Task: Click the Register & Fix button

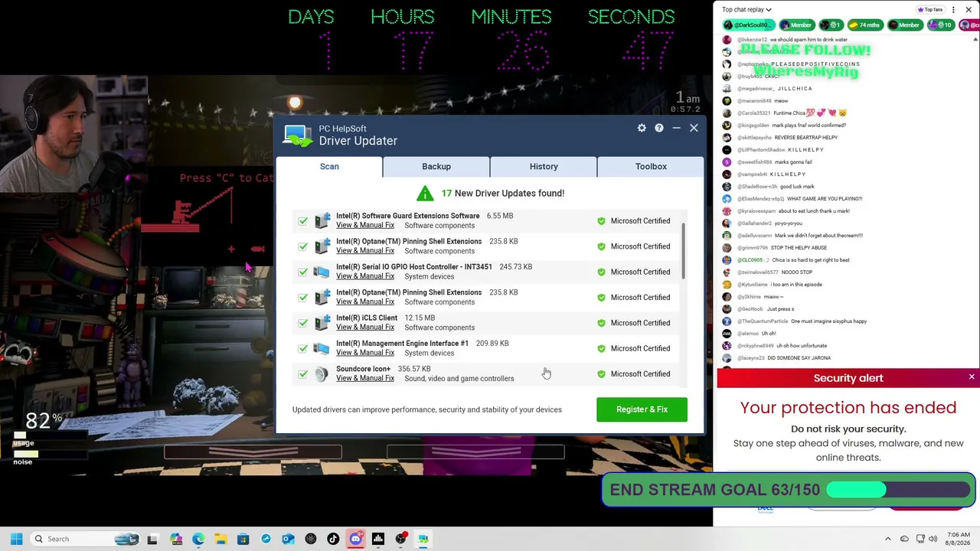Action: (x=642, y=409)
